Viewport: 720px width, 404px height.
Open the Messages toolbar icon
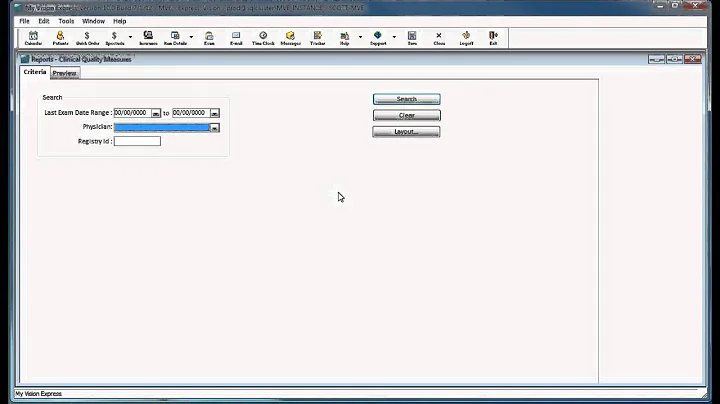[290, 38]
